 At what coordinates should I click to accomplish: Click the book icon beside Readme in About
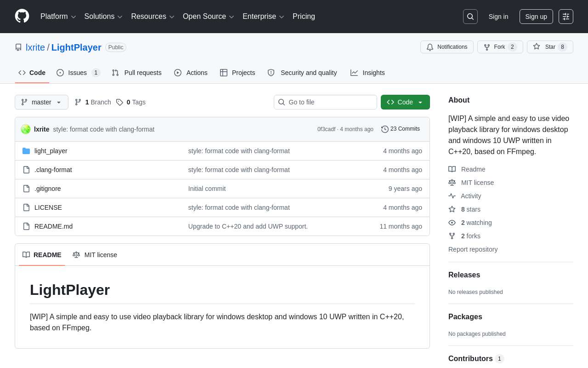[452, 169]
